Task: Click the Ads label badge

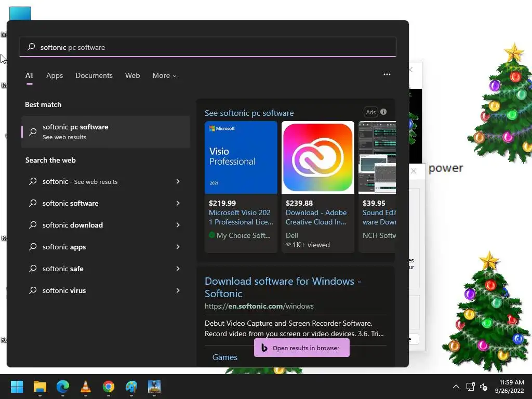Action: tap(371, 112)
